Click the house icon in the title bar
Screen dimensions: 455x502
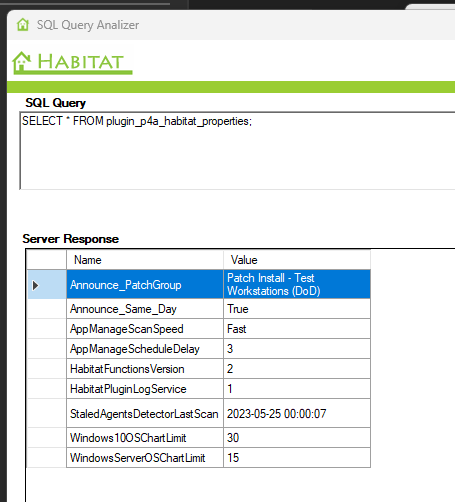click(x=23, y=25)
